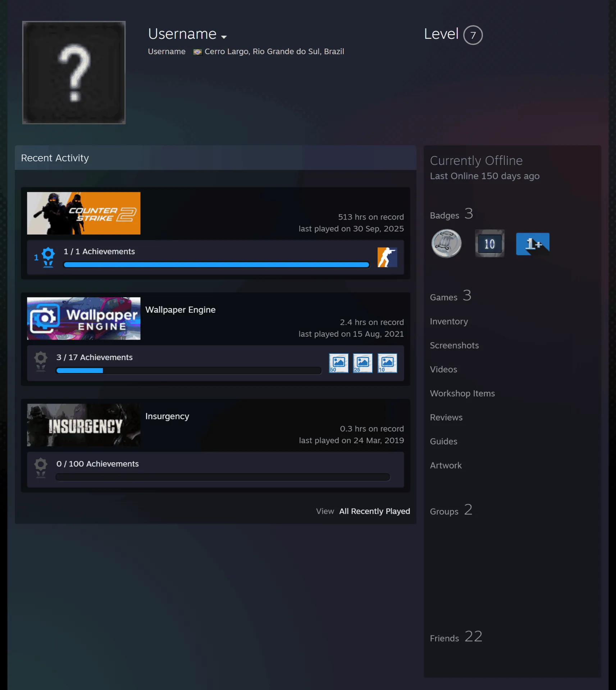Click the Wallpaper Engine 10 achievement icon
Viewport: 616px width, 690px height.
[x=387, y=363]
